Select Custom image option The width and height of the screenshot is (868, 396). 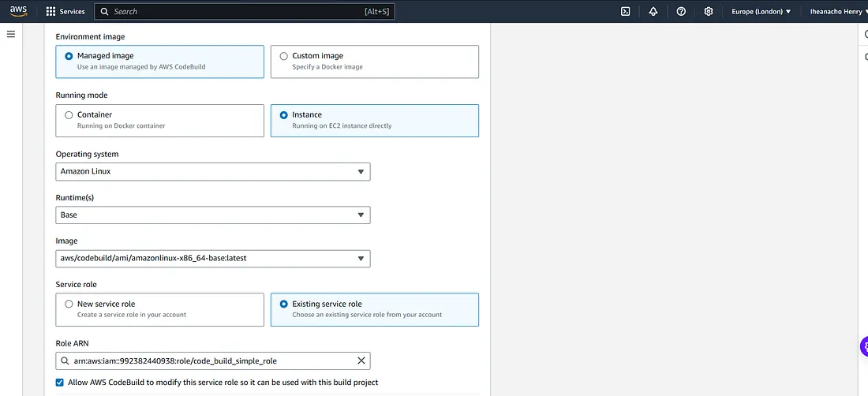tap(375, 62)
